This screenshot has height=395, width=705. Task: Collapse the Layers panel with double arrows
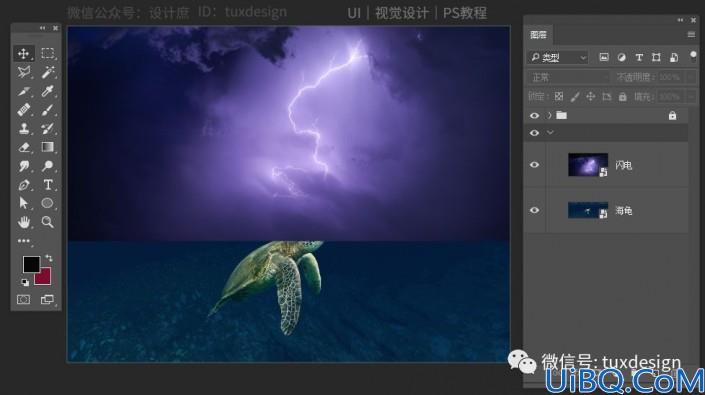pos(680,20)
